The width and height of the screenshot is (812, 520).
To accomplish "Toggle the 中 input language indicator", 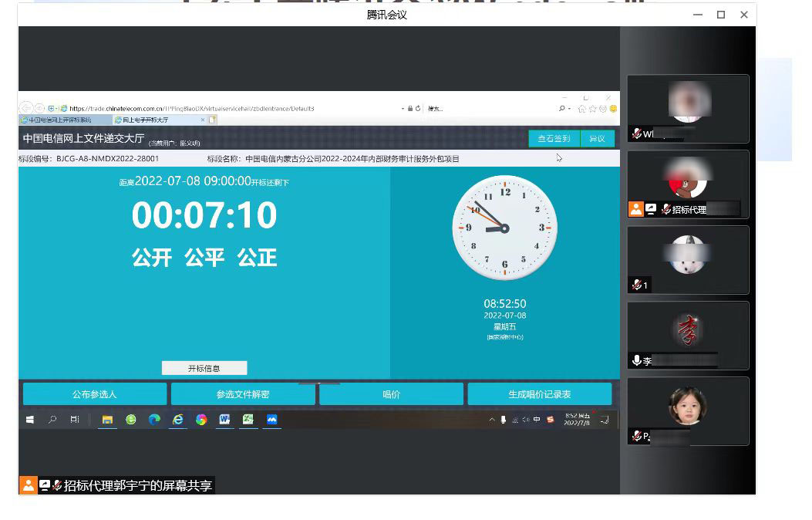I will (537, 420).
